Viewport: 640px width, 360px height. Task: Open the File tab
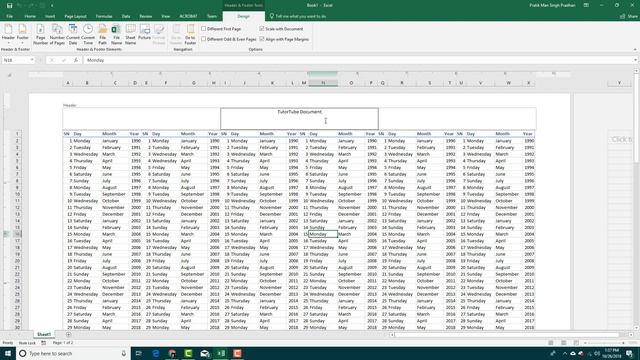click(x=9, y=16)
